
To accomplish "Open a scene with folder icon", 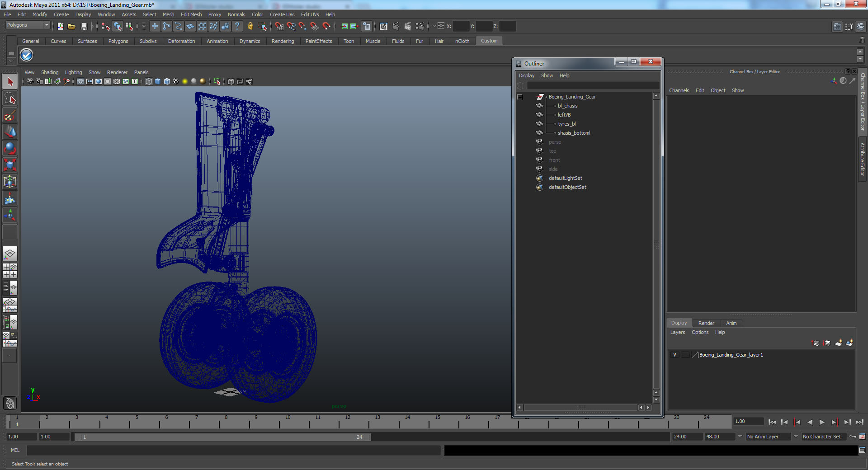I will pos(71,26).
